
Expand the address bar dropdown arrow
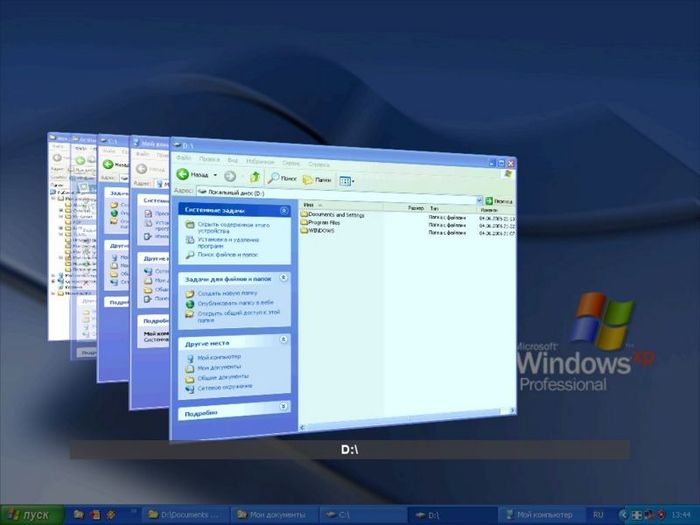[x=479, y=200]
